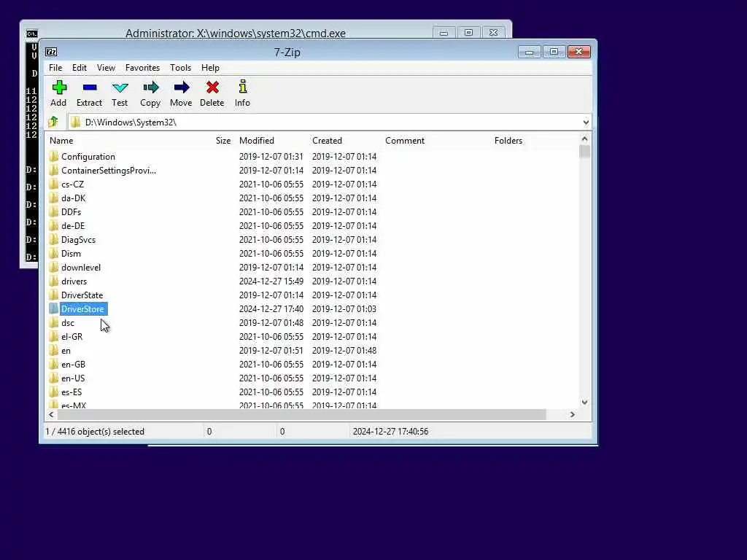Select the cs-CZ folder icon
747x560 pixels.
[54, 184]
